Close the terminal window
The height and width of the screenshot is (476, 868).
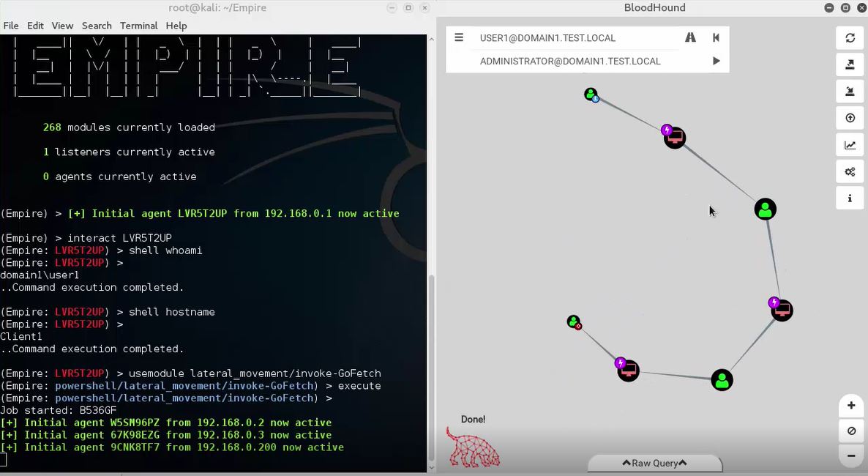tap(424, 8)
